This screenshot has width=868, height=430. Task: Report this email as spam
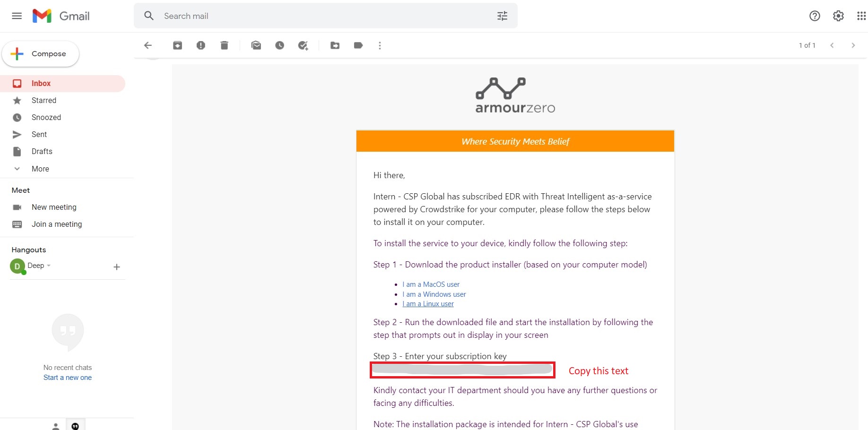201,45
